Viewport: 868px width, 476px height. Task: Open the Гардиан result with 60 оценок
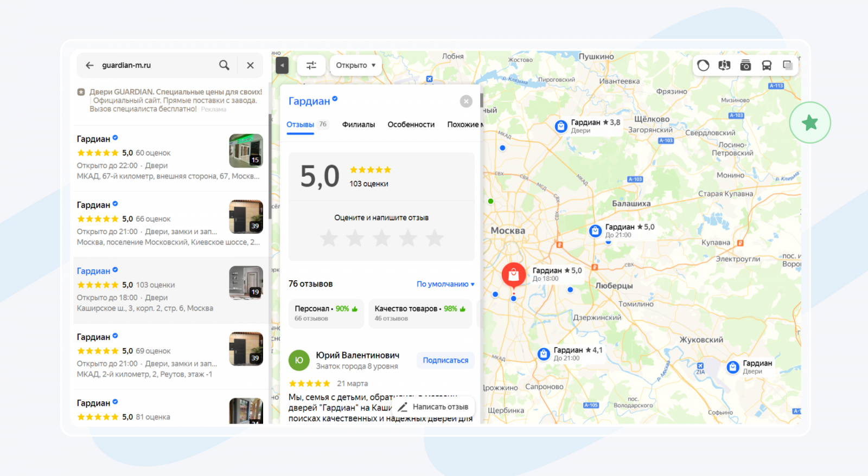(x=170, y=158)
